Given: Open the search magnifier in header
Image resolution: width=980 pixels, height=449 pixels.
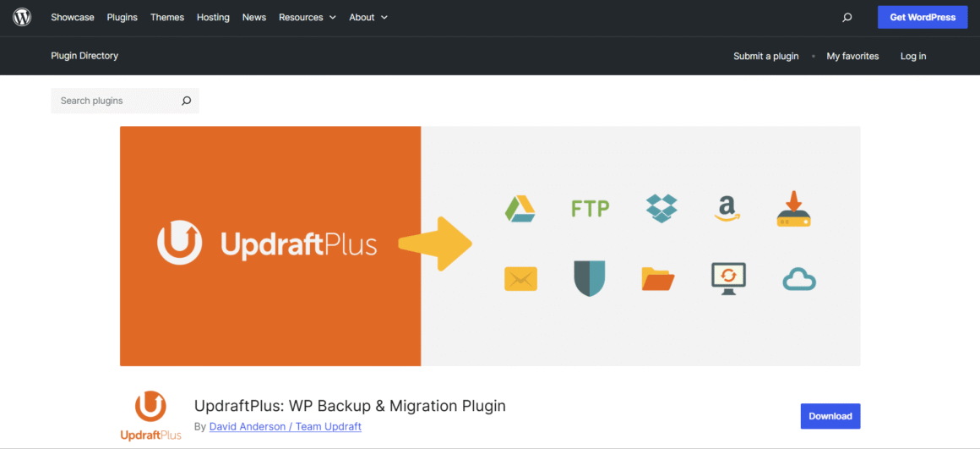Looking at the screenshot, I should coord(847,18).
